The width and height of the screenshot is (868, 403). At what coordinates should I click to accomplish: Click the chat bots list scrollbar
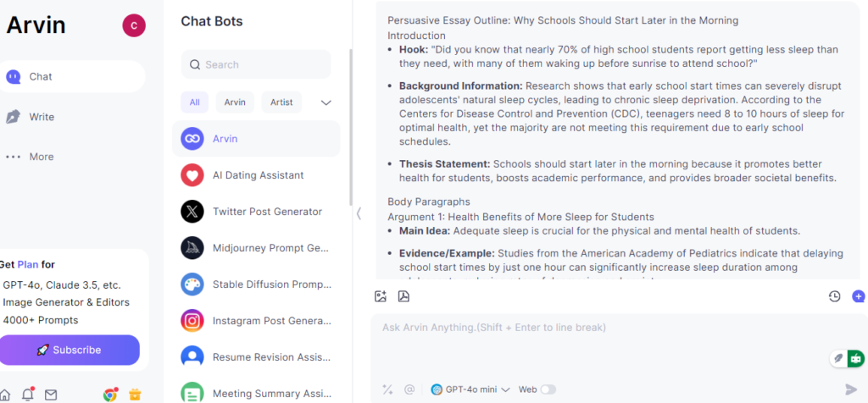click(x=350, y=127)
